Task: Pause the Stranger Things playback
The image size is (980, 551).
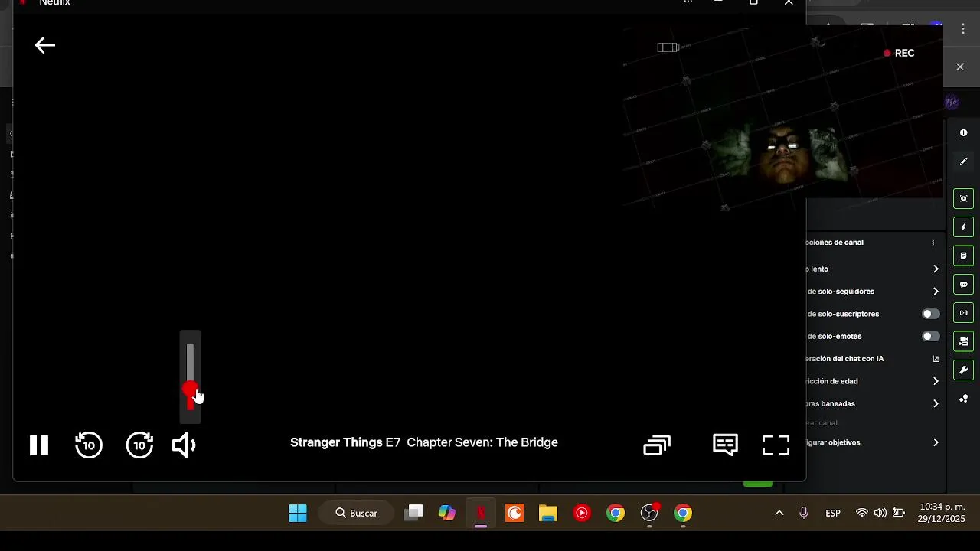Action: coord(39,445)
